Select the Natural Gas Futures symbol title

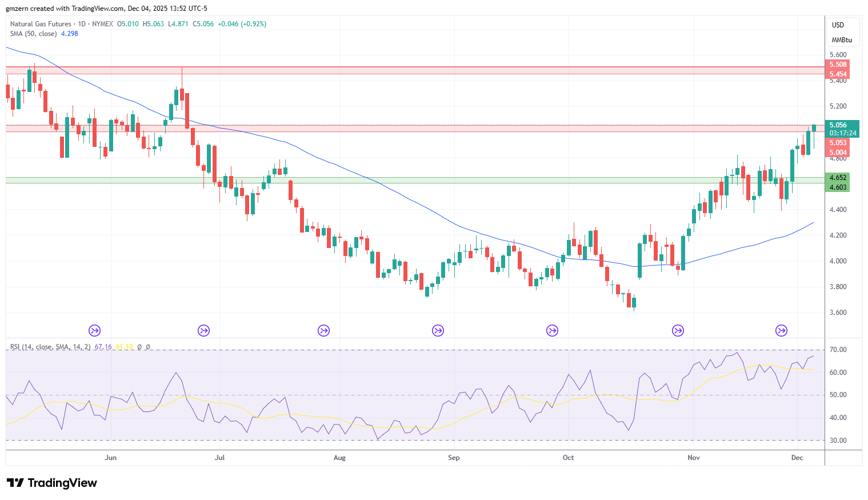[x=41, y=24]
